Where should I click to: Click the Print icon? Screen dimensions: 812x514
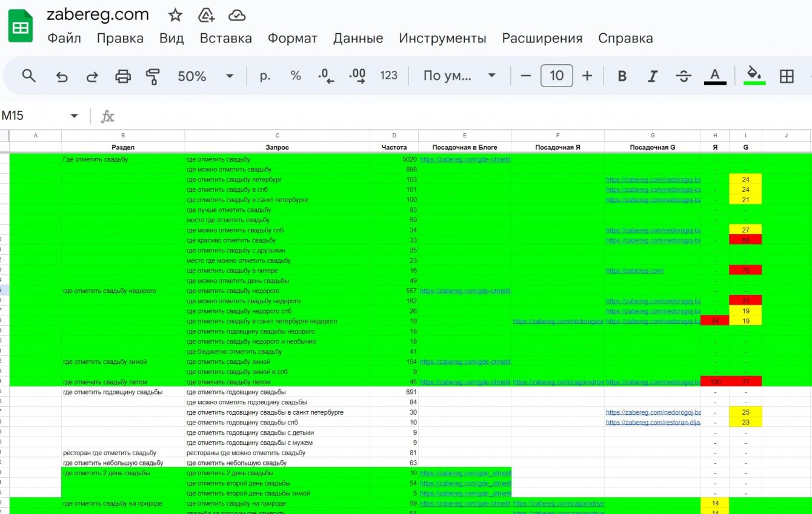[x=123, y=76]
